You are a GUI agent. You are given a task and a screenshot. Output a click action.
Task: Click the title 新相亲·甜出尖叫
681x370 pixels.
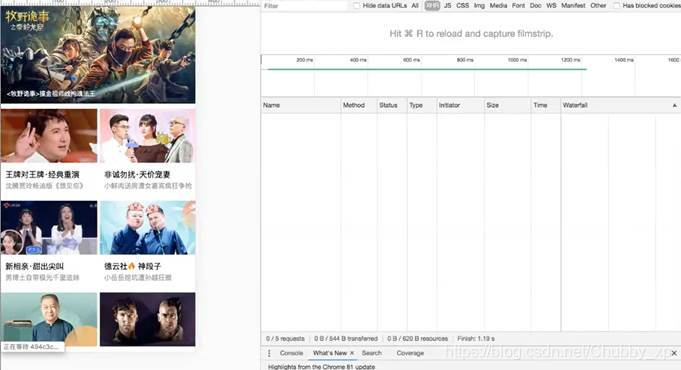tap(34, 266)
